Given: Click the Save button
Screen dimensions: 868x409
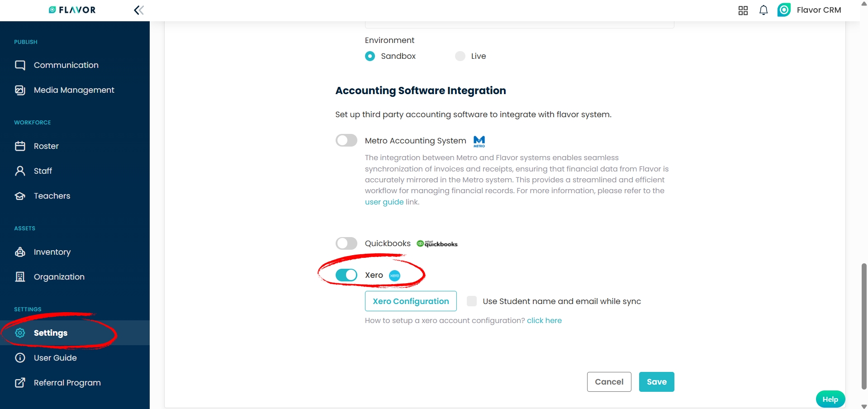Looking at the screenshot, I should tap(656, 382).
